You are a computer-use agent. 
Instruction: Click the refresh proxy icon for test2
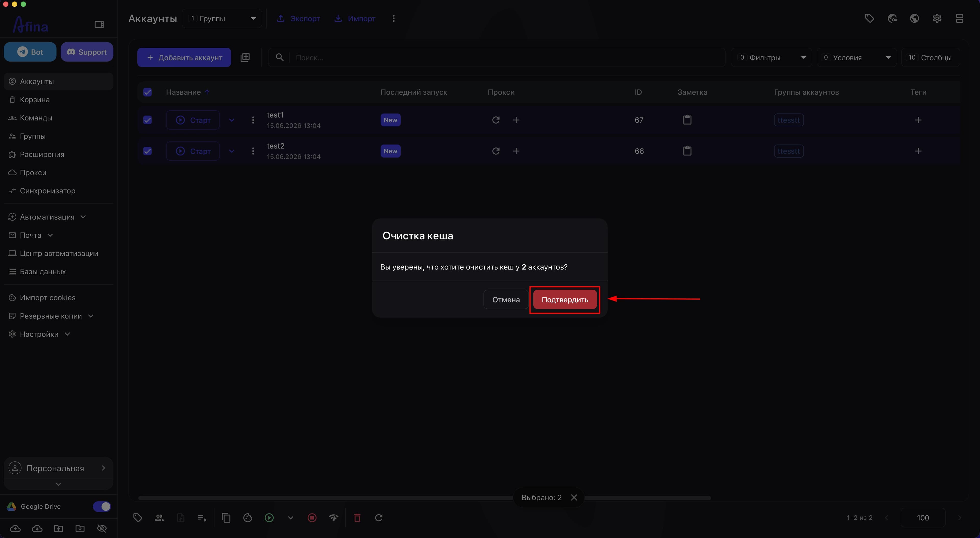pos(495,151)
